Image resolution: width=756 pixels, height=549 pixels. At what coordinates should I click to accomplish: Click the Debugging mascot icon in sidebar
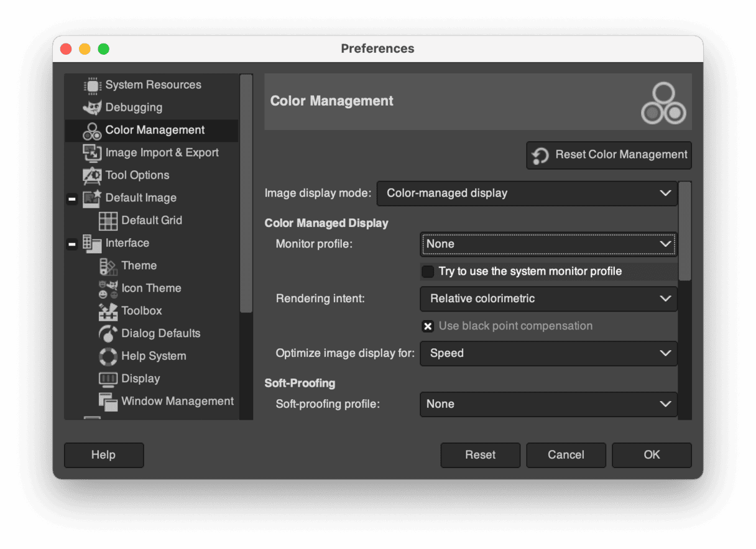pos(92,108)
